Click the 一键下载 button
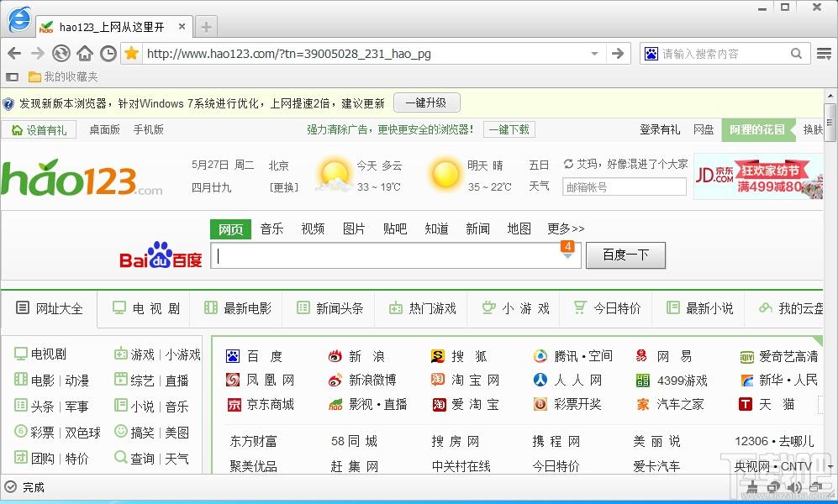The height and width of the screenshot is (504, 838). tap(509, 129)
